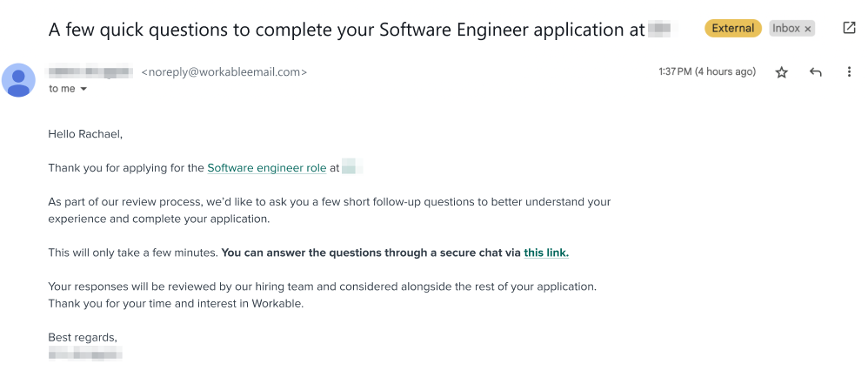868x371 pixels.
Task: Open email in new window icon
Action: (x=850, y=28)
